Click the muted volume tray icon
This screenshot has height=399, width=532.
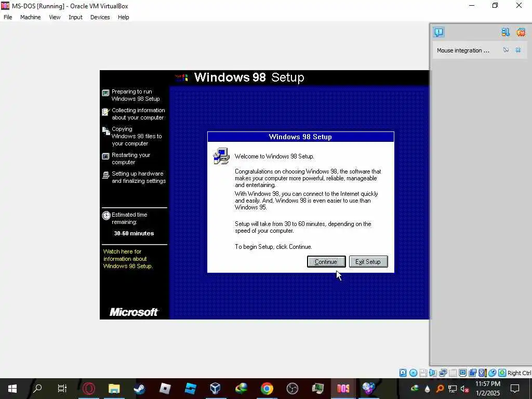tap(464, 389)
